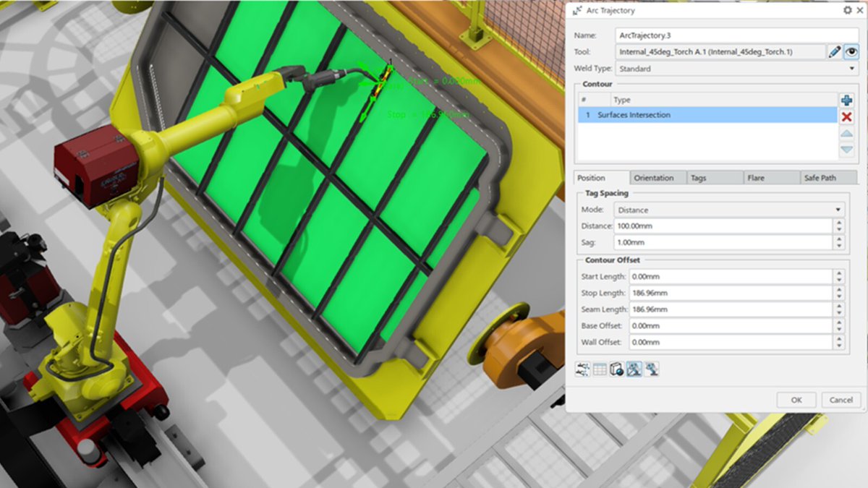Open the Safe Path tab
The height and width of the screenshot is (488, 868).
coord(829,177)
